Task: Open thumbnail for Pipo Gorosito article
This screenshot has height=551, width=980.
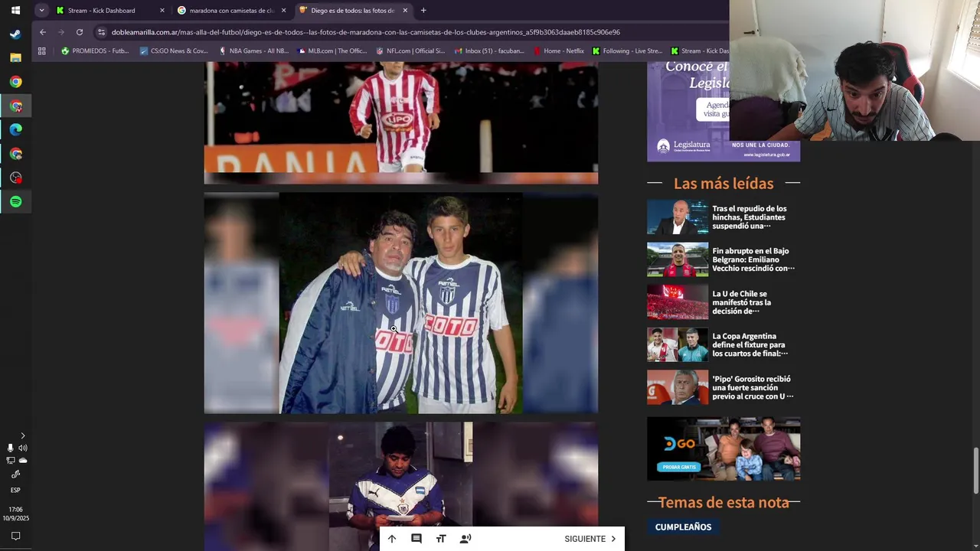Action: pyautogui.click(x=678, y=387)
